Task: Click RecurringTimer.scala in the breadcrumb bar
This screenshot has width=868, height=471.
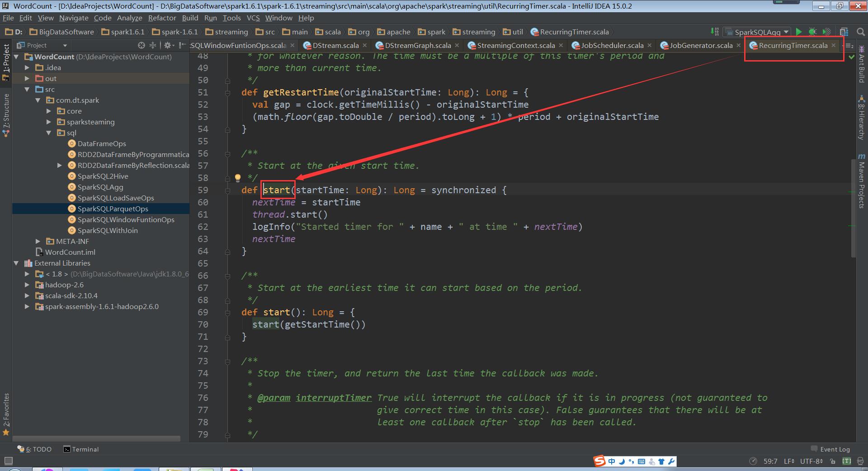Action: [570, 32]
